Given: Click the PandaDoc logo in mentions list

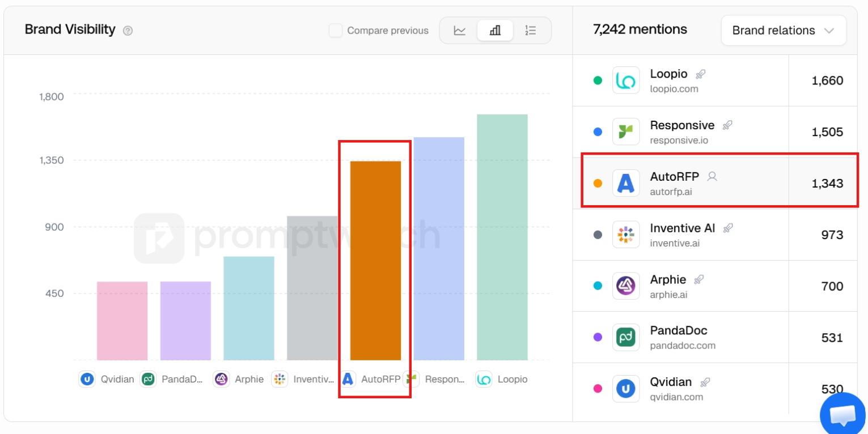Looking at the screenshot, I should [x=626, y=338].
